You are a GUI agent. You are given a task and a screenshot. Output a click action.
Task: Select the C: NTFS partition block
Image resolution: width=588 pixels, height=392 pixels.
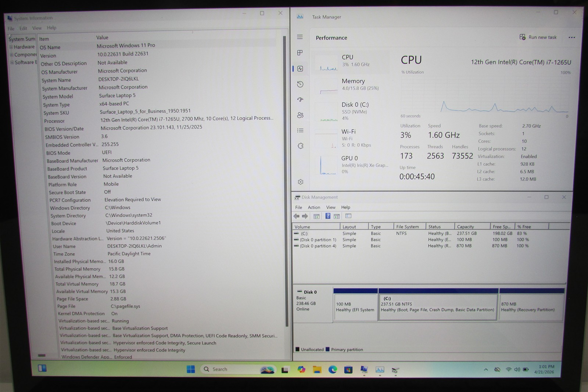tap(438, 304)
